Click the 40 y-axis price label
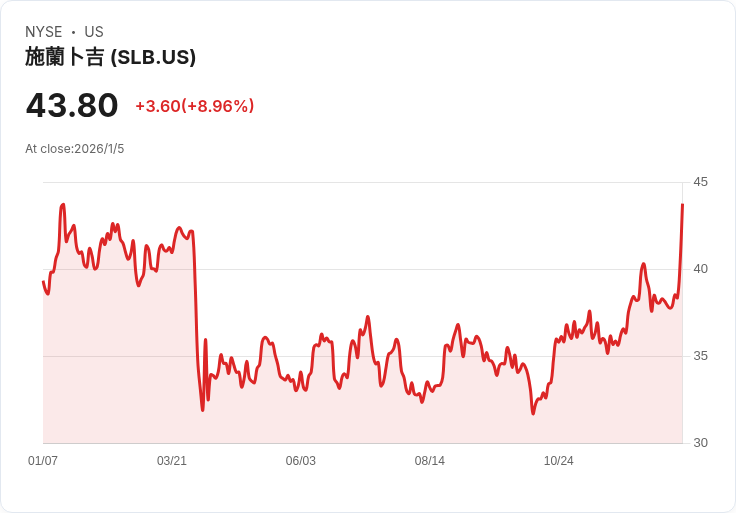Screen dimensions: 736x513 coord(700,269)
